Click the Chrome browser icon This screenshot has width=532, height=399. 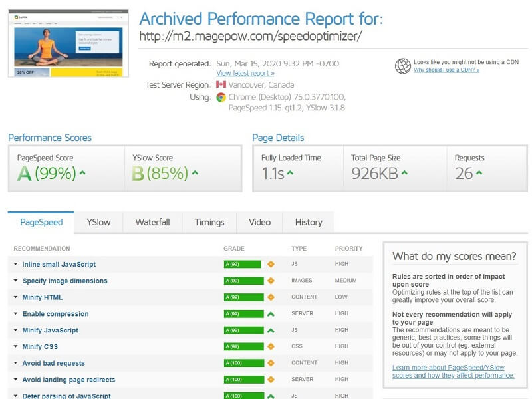(221, 97)
